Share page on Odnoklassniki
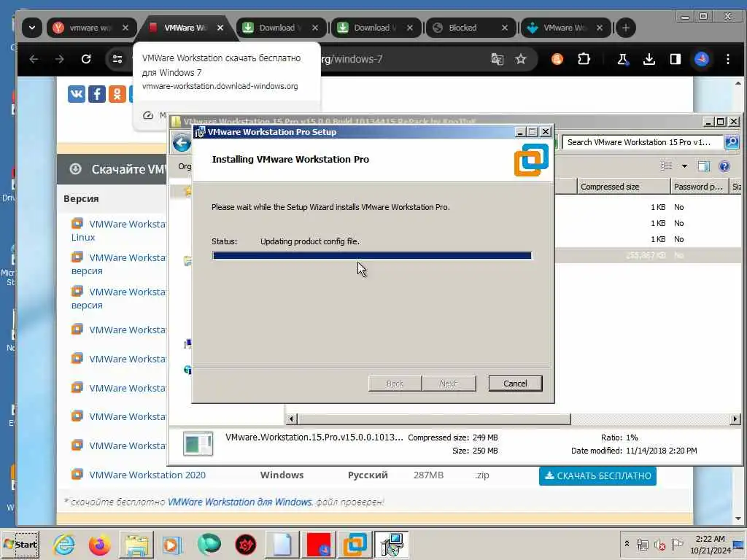This screenshot has width=747, height=560. pos(117,94)
